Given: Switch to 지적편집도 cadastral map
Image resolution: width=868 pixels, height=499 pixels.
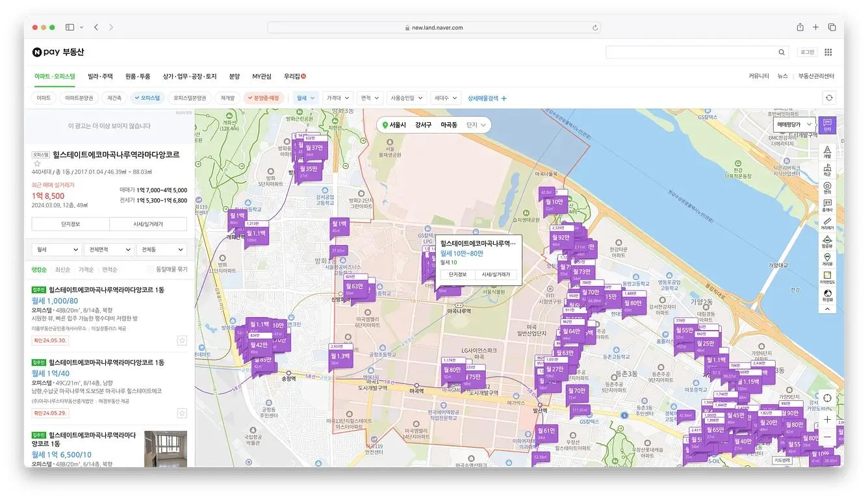Looking at the screenshot, I should point(827,278).
